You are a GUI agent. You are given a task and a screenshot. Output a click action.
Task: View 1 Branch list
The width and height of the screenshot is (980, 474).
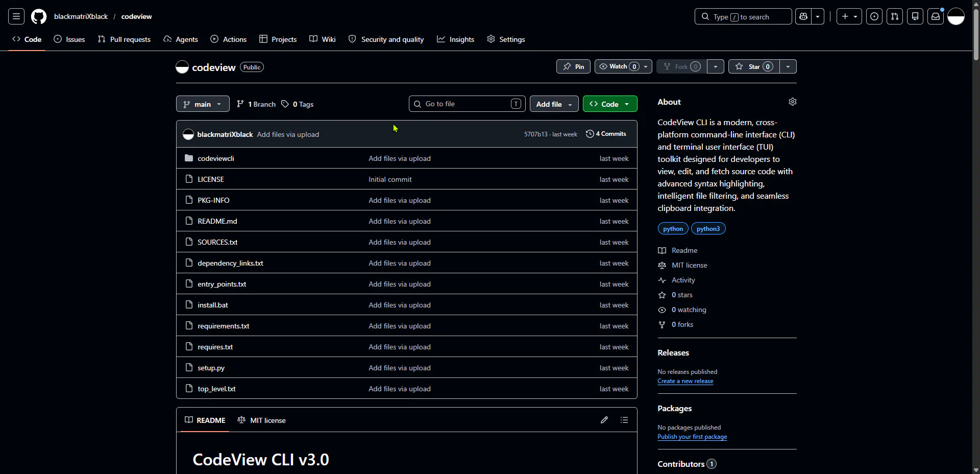point(256,104)
